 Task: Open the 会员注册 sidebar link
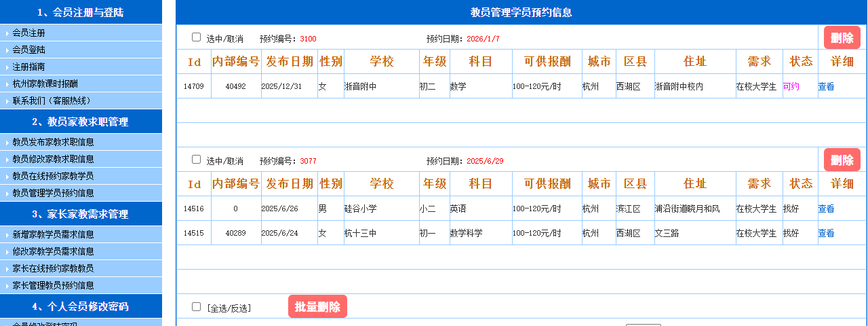tap(29, 33)
